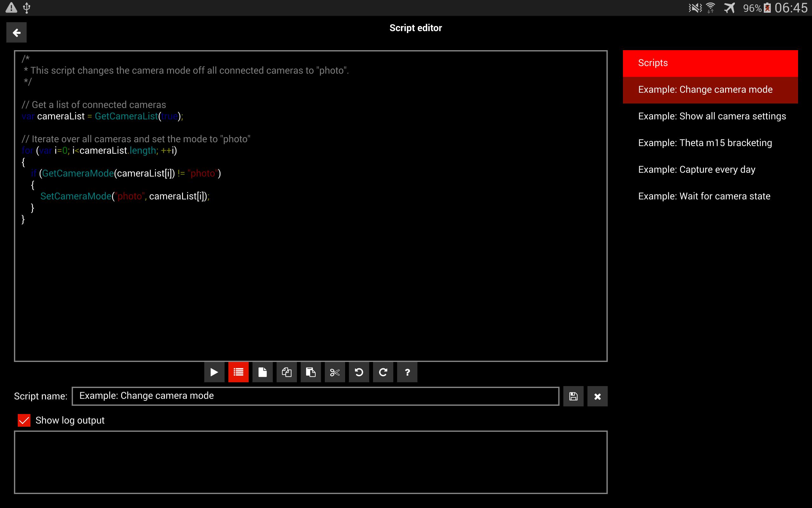The image size is (812, 508).
Task: Save the script with floppy icon
Action: (573, 397)
